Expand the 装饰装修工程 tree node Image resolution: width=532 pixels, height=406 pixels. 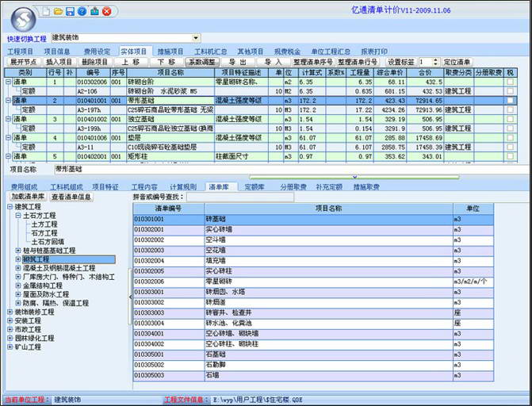(x=10, y=312)
